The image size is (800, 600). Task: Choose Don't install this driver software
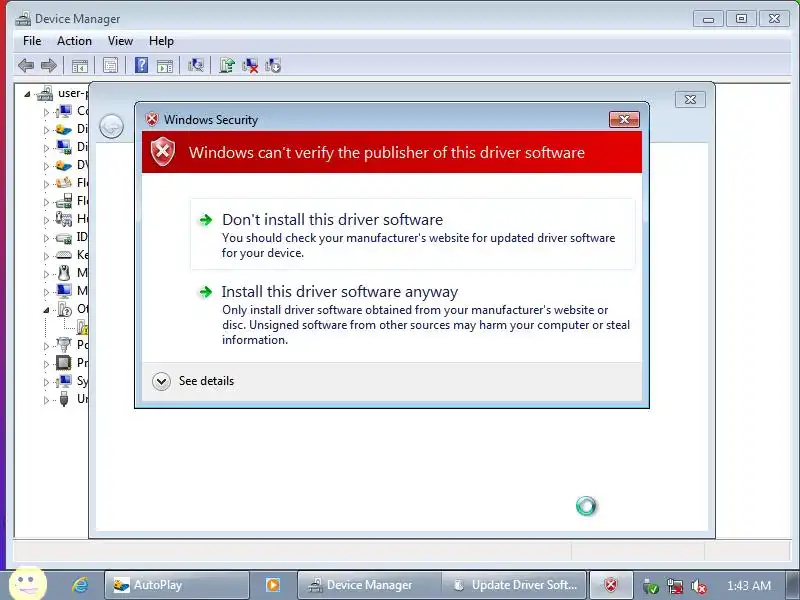point(413,234)
